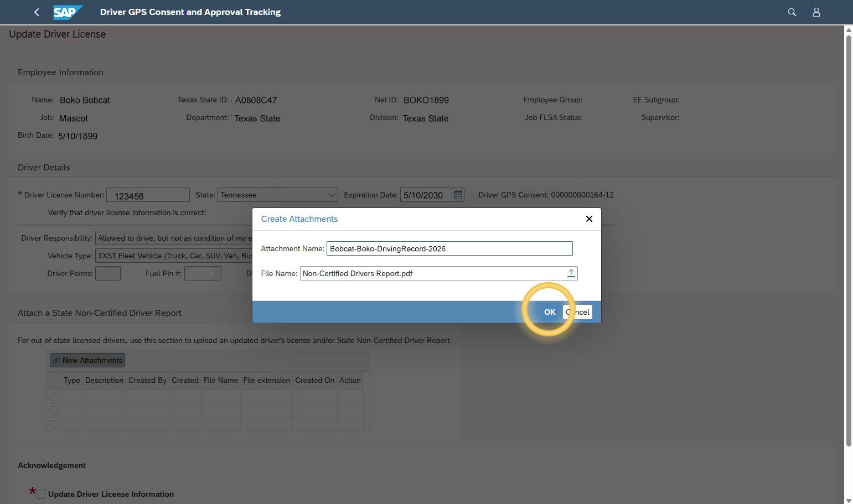Click the back navigation arrow
This screenshot has height=504, width=853.
(x=37, y=12)
